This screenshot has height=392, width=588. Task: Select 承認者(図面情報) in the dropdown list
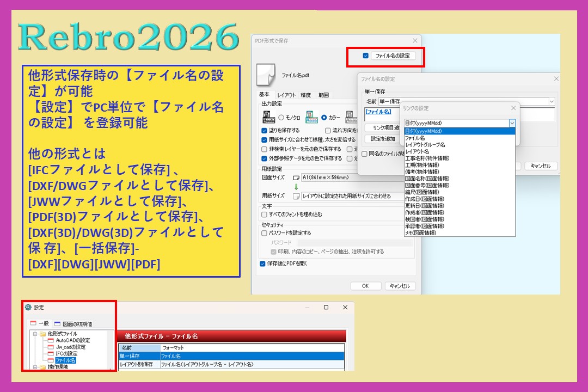[460, 226]
